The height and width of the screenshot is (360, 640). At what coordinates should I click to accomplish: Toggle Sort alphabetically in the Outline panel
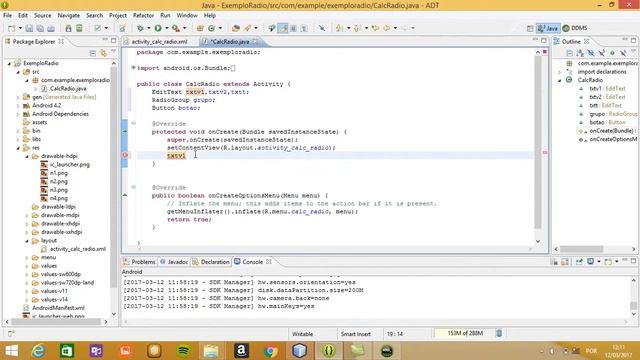click(580, 53)
